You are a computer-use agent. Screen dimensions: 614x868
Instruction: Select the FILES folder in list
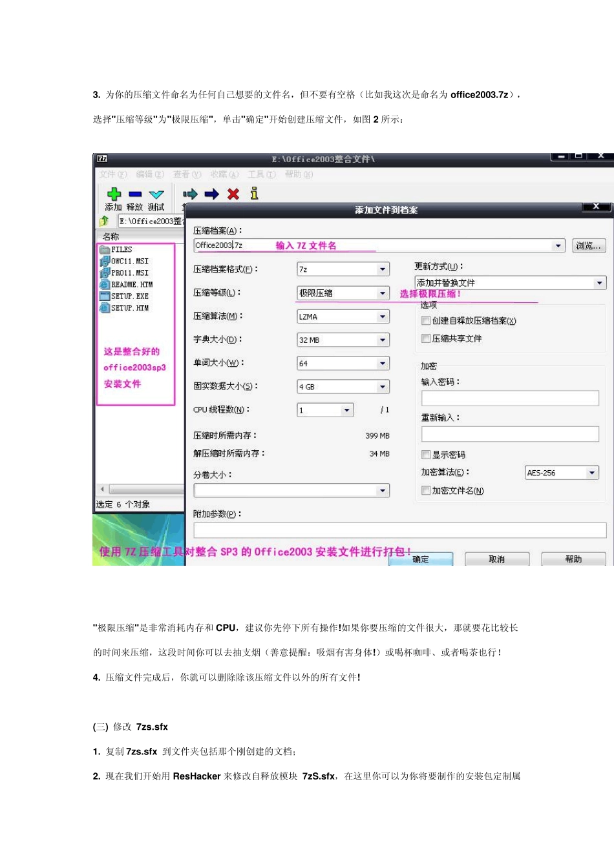(121, 249)
